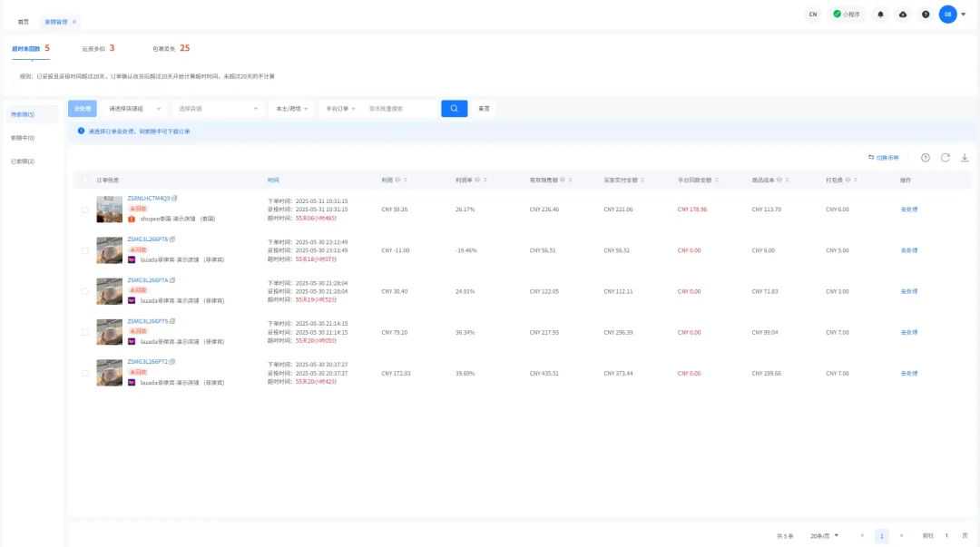
Task: Open the 选择店铺 store selector dropdown
Action: click(216, 108)
